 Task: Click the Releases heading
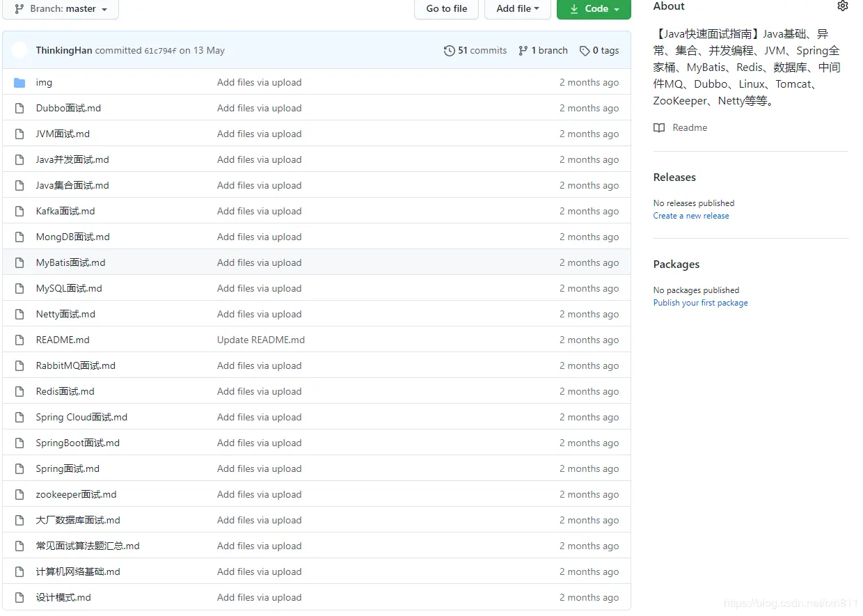674,177
